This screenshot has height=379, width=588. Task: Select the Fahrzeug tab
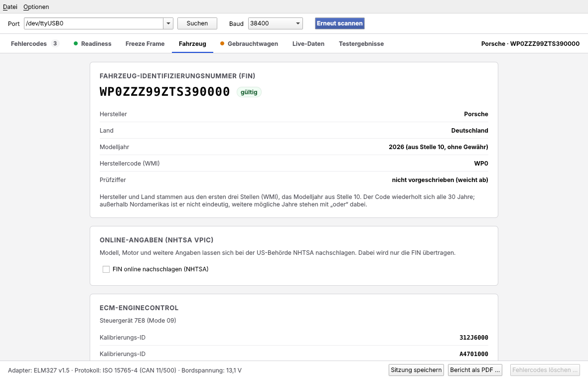click(192, 43)
